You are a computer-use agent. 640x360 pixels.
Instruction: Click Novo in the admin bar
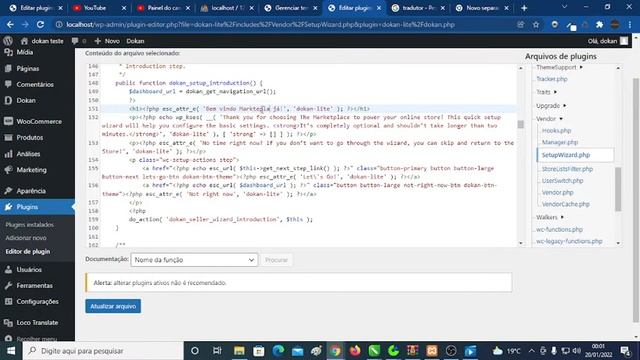click(x=107, y=41)
